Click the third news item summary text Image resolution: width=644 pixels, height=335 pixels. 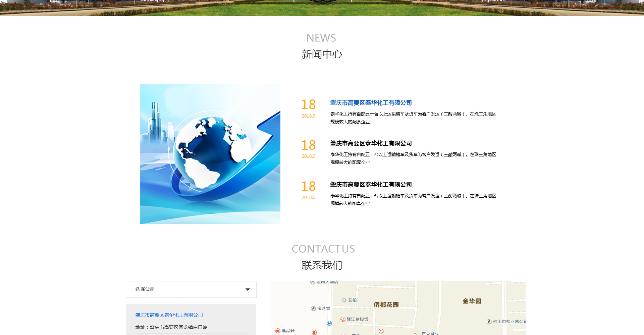pos(413,199)
